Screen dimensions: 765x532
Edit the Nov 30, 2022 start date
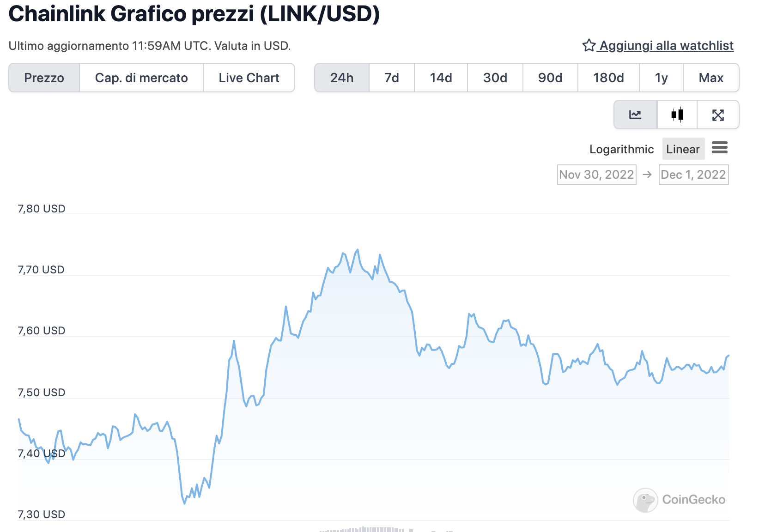pyautogui.click(x=596, y=175)
